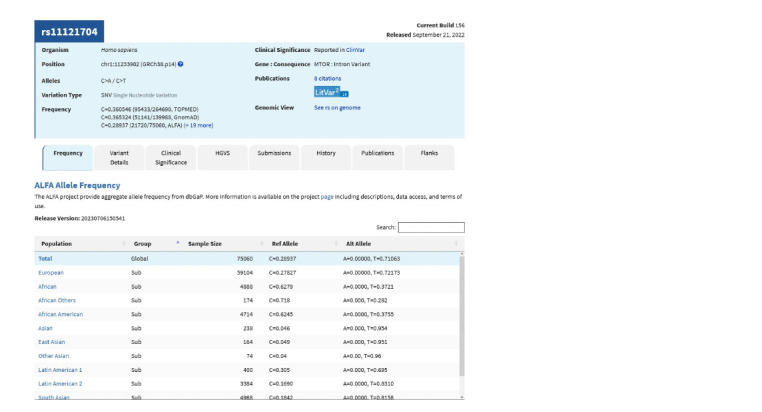Click the rs11121704 heading badge
Screen dimensions: 762x412
(x=69, y=32)
